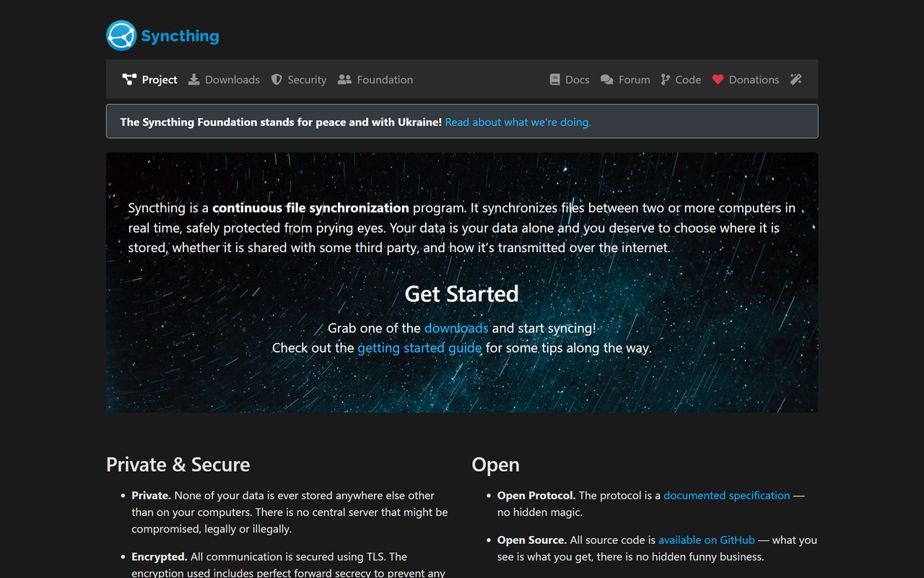Click the Foundation people icon
The height and width of the screenshot is (578, 924).
(x=344, y=79)
